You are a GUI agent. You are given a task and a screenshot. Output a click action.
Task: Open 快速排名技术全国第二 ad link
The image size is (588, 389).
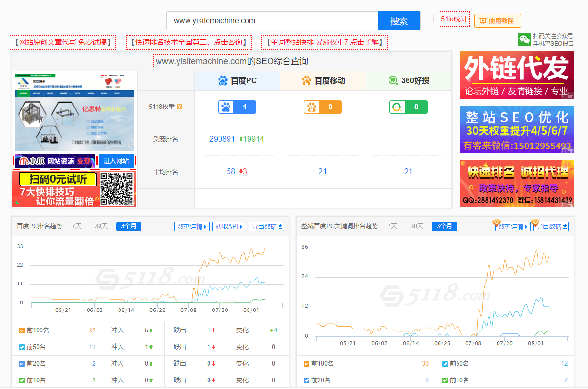click(x=189, y=42)
